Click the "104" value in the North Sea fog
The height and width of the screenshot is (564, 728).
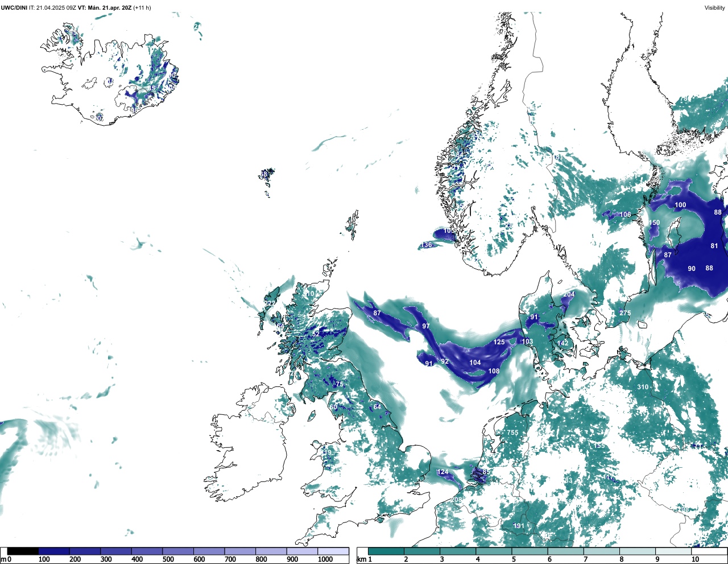475,363
